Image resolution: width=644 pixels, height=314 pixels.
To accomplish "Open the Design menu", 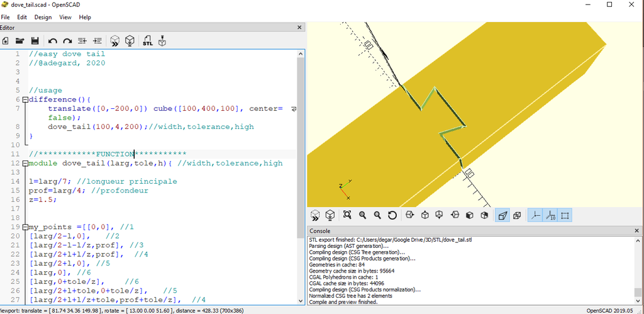I will pyautogui.click(x=43, y=17).
